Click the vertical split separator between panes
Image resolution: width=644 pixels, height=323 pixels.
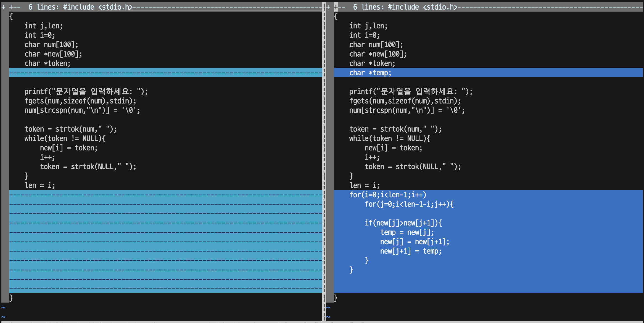pyautogui.click(x=324, y=166)
